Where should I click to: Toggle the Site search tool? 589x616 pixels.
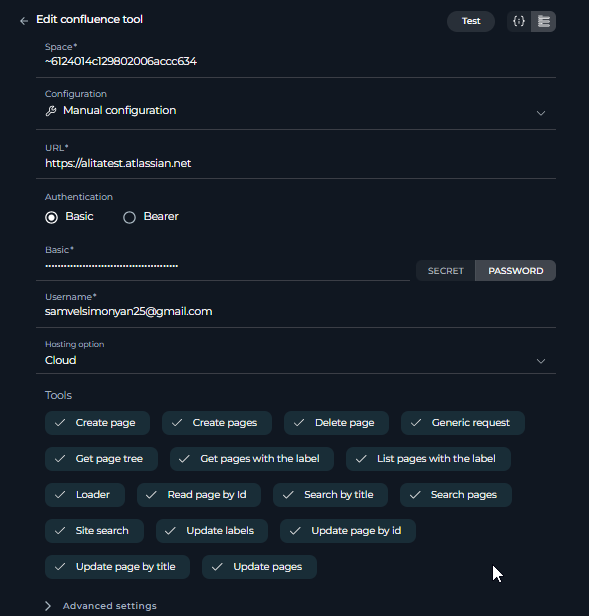(94, 531)
